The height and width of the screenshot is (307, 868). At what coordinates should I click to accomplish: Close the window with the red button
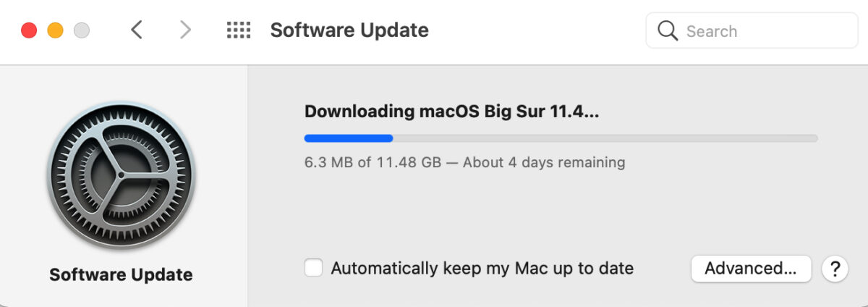click(x=29, y=30)
